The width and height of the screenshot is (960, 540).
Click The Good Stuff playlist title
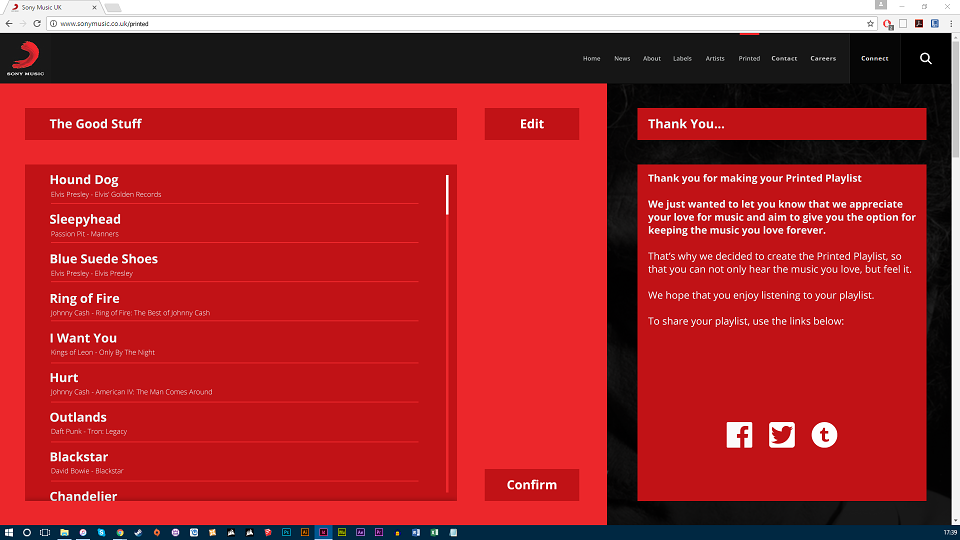pos(96,124)
